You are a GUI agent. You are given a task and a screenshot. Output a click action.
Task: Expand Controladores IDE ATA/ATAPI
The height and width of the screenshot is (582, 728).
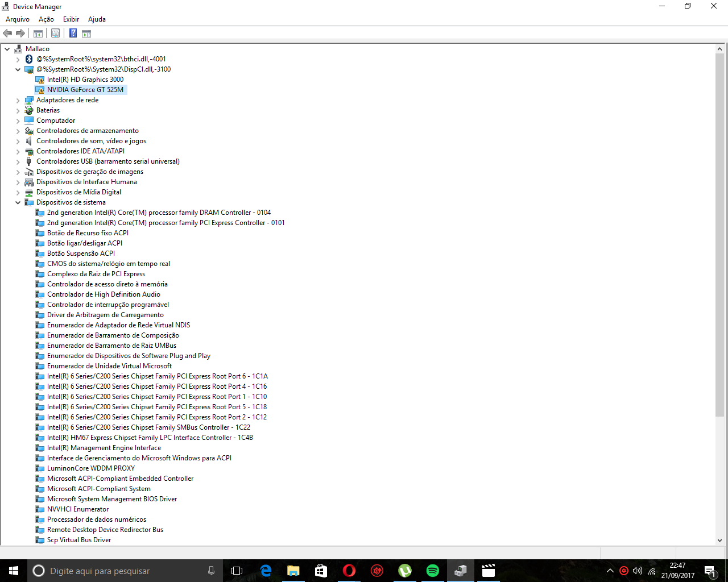pos(18,151)
